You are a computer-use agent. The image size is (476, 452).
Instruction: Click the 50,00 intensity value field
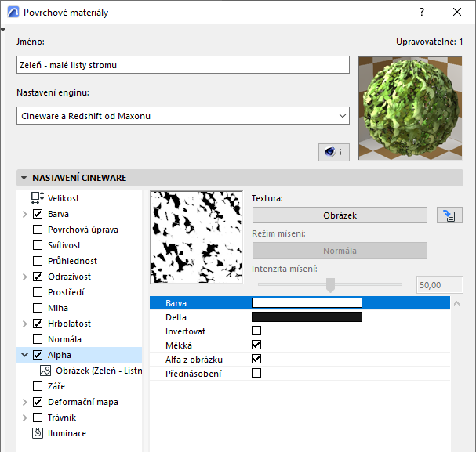[x=440, y=285]
